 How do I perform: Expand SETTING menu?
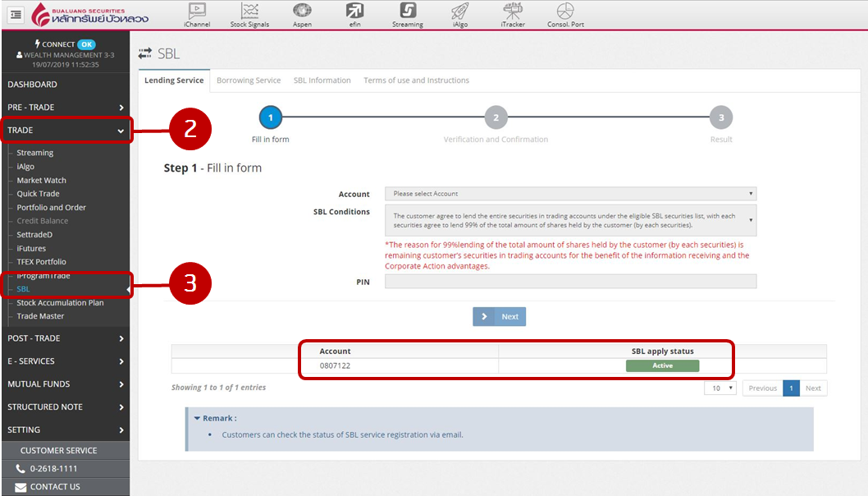tap(66, 430)
